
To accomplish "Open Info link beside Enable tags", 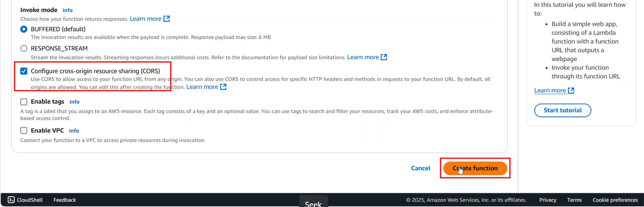I will click(x=75, y=102).
